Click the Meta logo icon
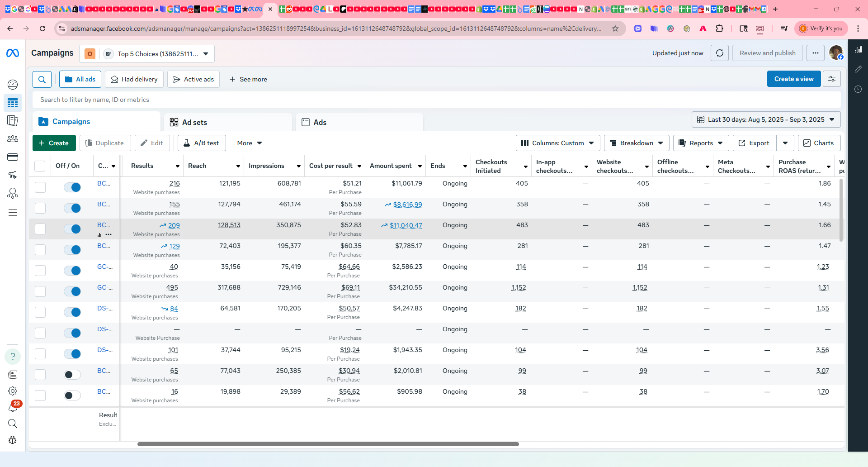This screenshot has width=868, height=467. [13, 53]
